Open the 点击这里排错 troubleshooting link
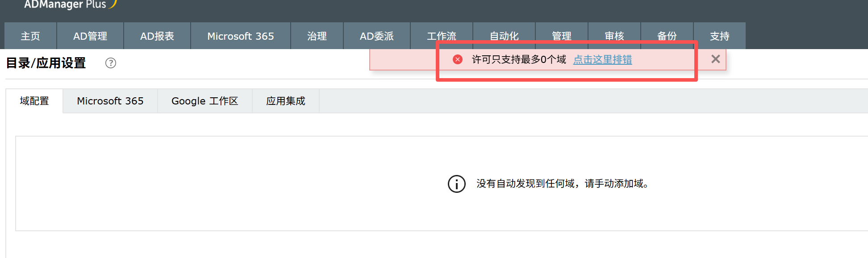Screen dimensions: 868x258 pos(602,59)
